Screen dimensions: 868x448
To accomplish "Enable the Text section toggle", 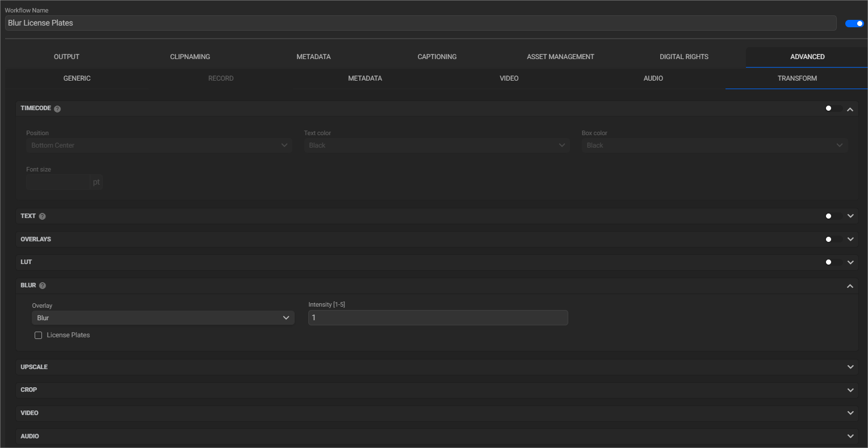I will [833, 216].
